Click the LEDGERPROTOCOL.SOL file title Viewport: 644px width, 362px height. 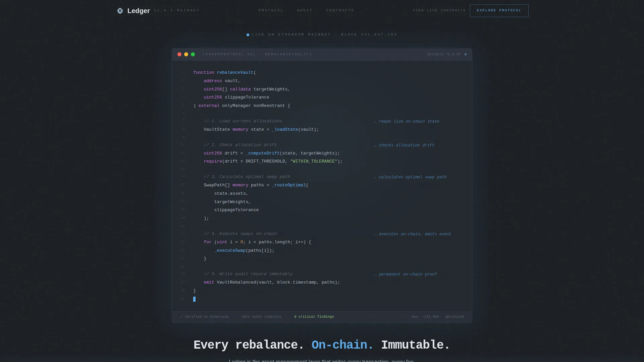pos(257,54)
